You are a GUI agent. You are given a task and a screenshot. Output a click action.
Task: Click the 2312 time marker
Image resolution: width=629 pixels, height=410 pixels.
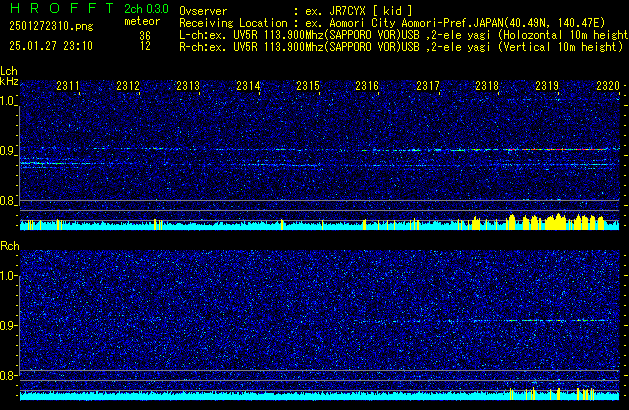(x=128, y=86)
